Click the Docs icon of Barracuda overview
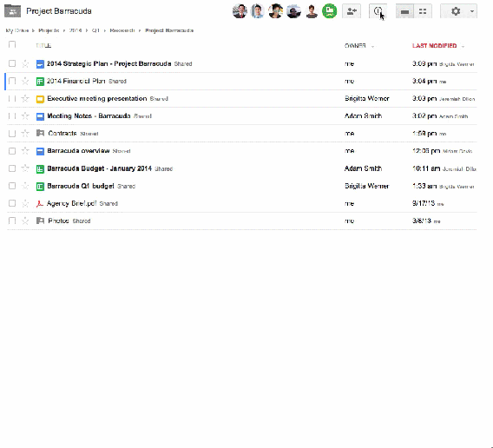 40,151
